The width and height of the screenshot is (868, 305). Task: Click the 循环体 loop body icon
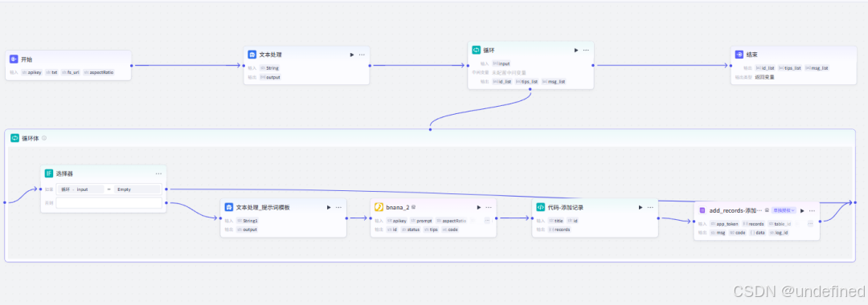[15, 138]
